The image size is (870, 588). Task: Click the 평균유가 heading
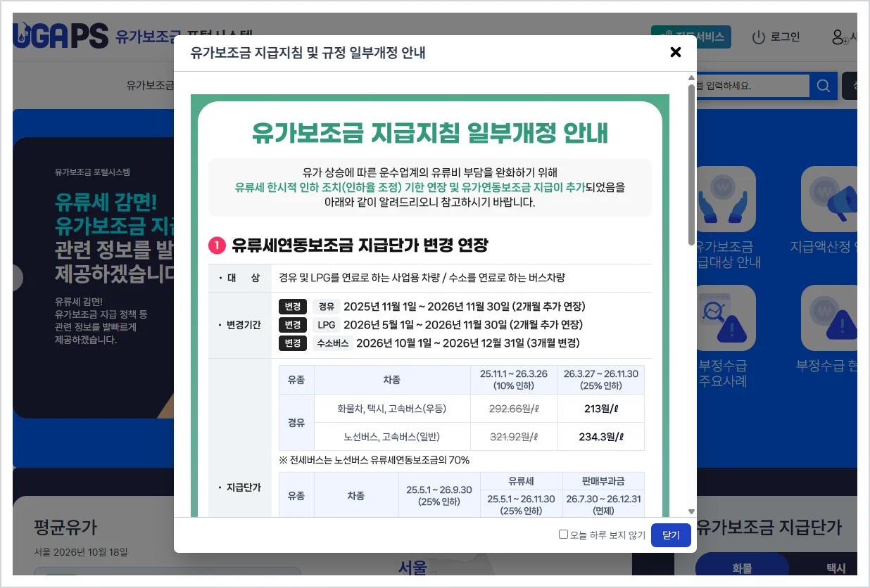click(65, 528)
